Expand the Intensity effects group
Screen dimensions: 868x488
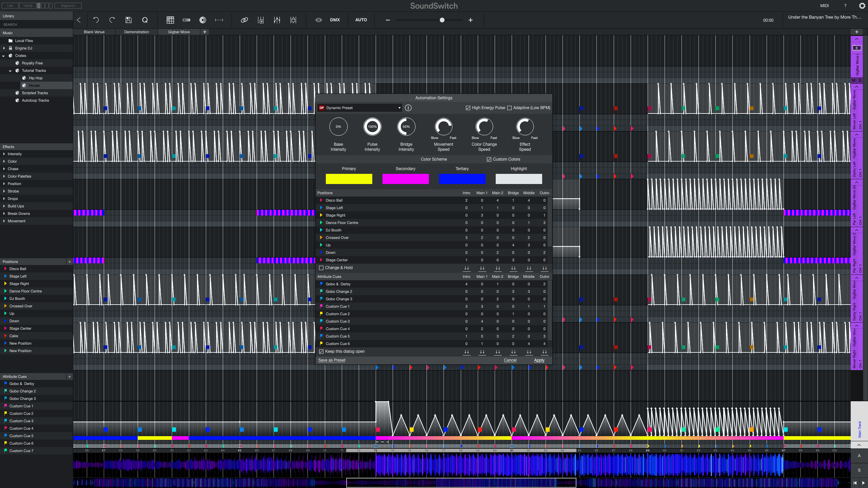[x=4, y=154]
